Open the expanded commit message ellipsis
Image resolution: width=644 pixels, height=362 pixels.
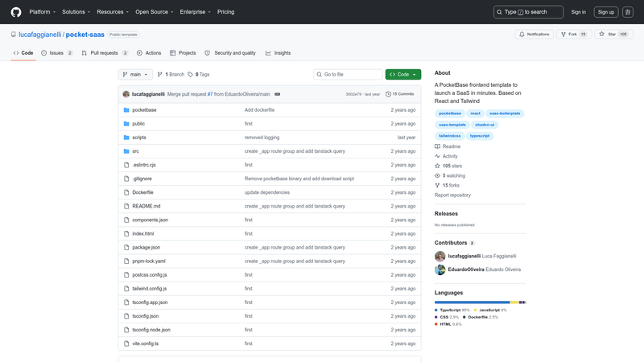click(277, 94)
